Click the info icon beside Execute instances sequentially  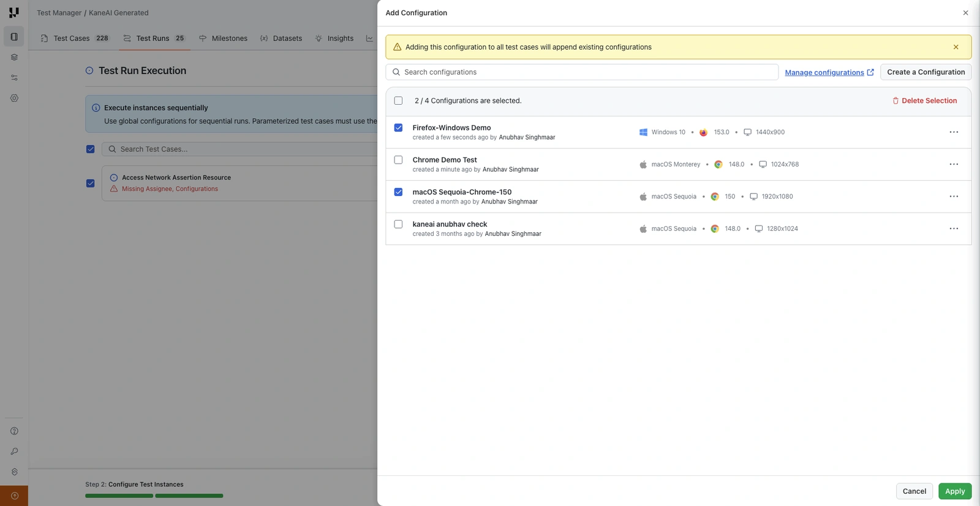(96, 108)
